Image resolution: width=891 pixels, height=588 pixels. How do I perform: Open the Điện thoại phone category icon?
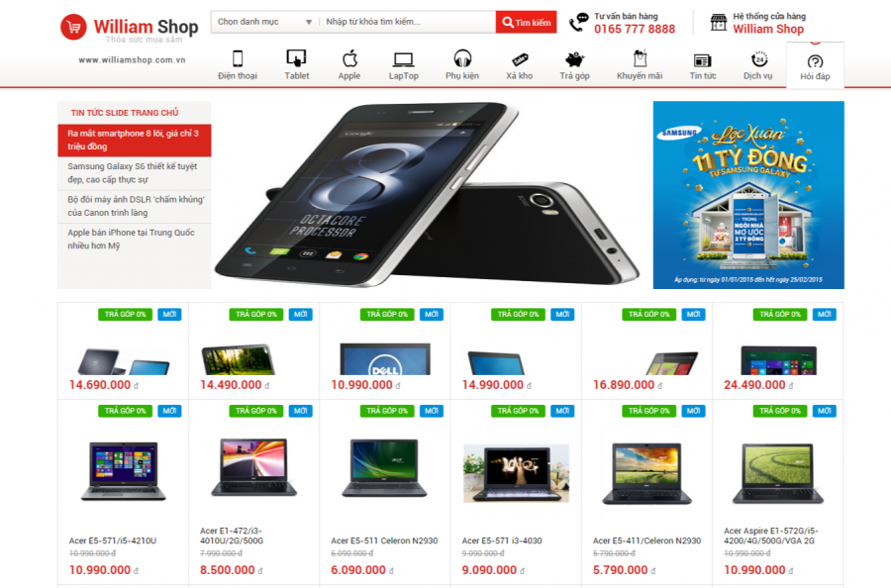point(238,58)
